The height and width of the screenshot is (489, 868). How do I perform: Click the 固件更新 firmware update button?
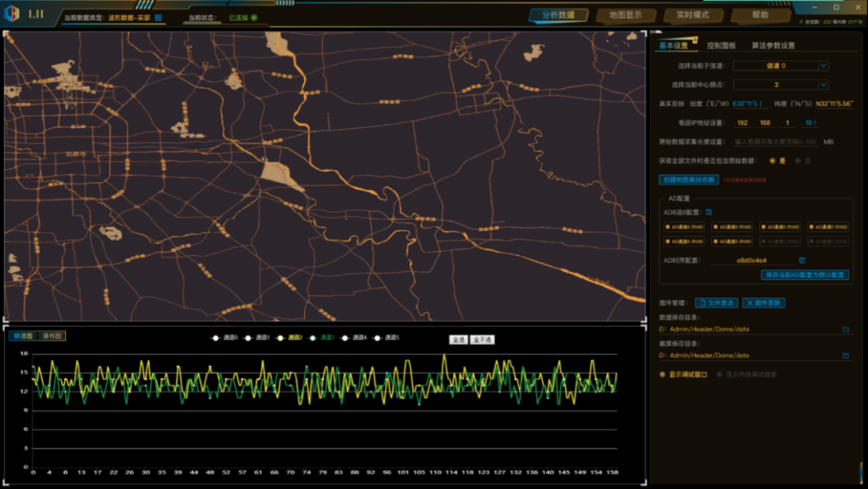tap(764, 303)
